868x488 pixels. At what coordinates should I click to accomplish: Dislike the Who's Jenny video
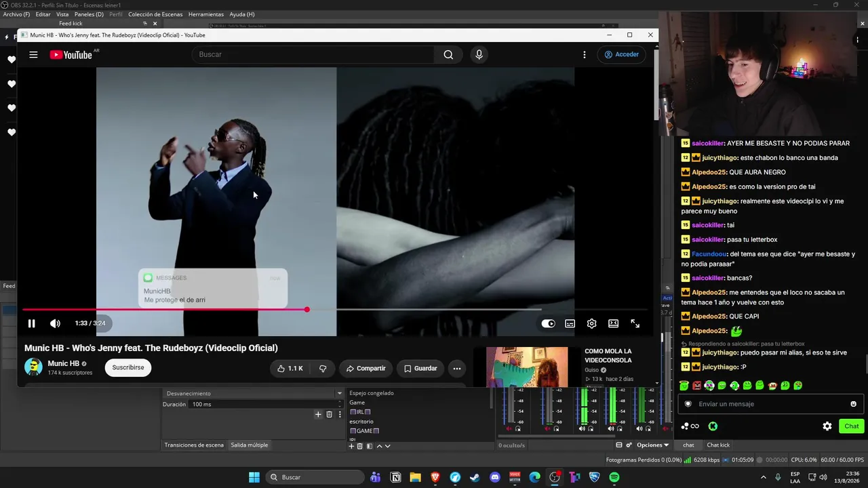(323, 368)
